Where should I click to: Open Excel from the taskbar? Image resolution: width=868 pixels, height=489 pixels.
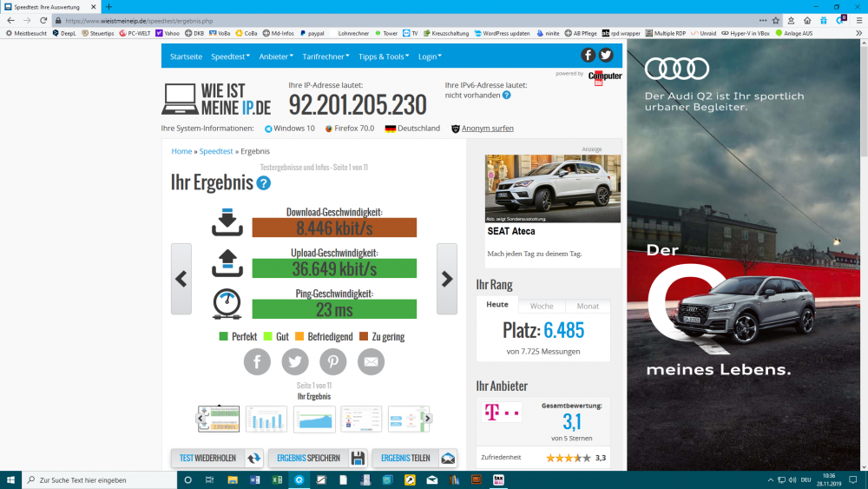[x=277, y=479]
